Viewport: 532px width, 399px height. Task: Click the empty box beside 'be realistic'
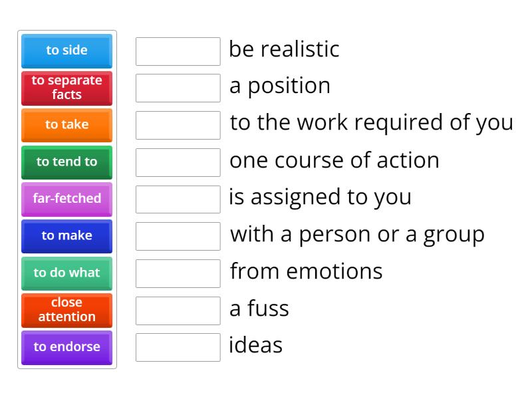(x=178, y=51)
